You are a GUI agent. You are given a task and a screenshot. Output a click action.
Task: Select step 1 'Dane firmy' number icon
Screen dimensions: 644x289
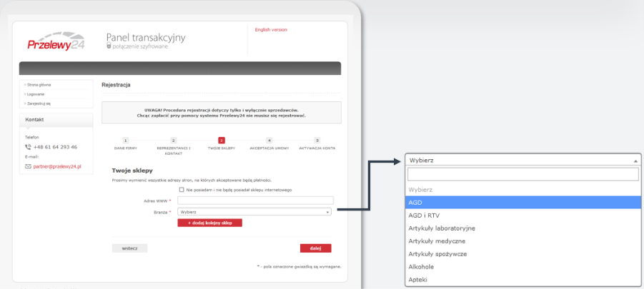(125, 141)
